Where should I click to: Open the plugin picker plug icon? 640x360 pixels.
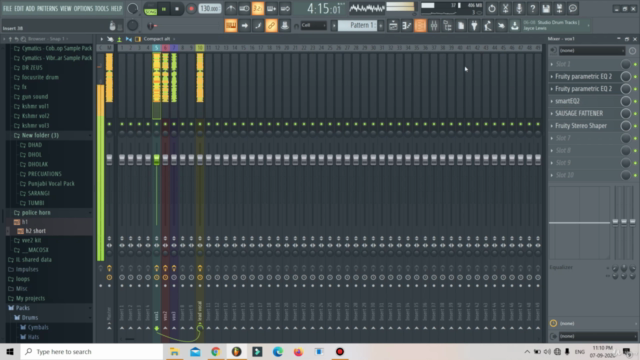click(474, 26)
